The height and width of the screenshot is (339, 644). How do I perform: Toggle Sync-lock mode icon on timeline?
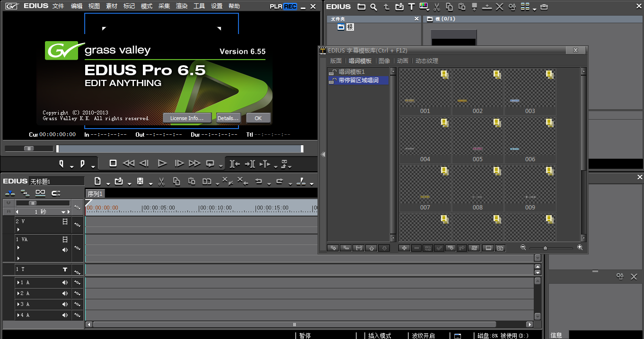click(25, 193)
